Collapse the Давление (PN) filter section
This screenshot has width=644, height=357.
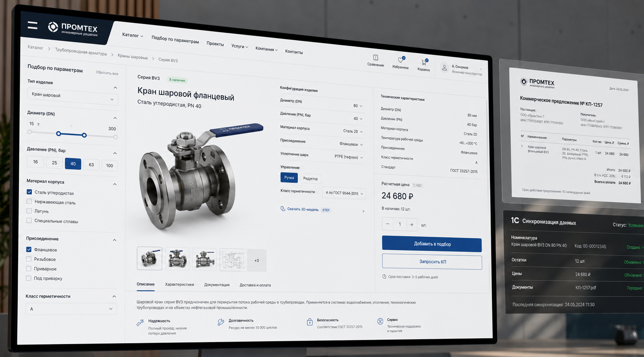[115, 153]
